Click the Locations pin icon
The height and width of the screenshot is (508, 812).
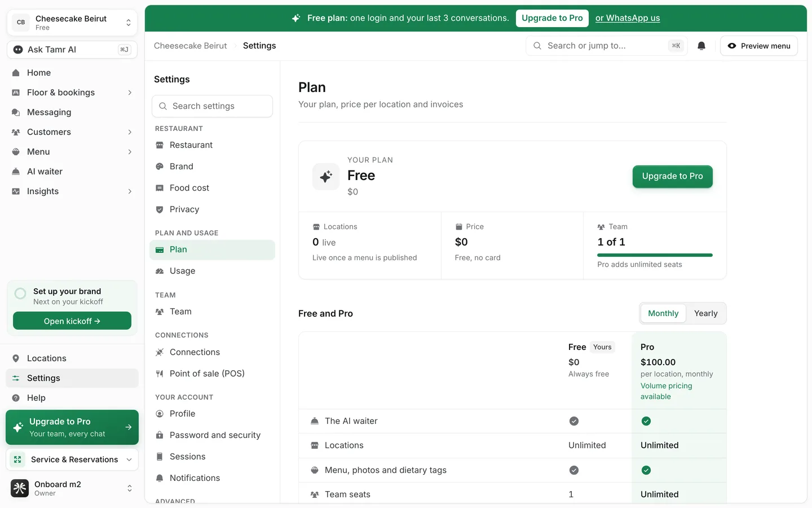pyautogui.click(x=16, y=358)
